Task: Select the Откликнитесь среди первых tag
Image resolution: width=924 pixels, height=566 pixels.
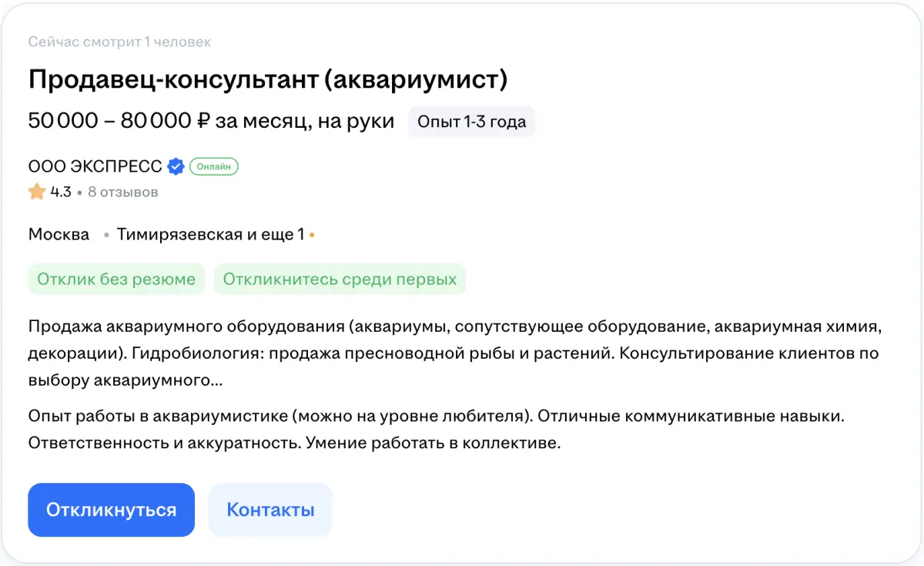Action: [340, 279]
